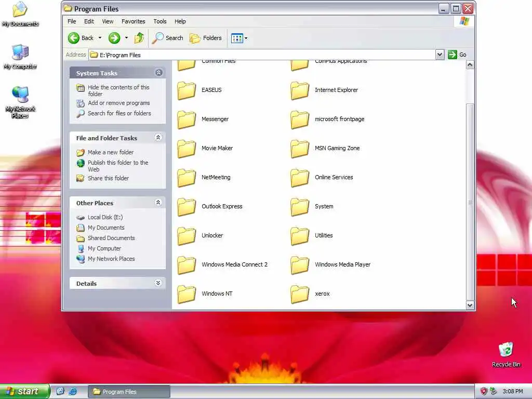
Task: Select the Movie Maker folder icon
Action: [x=187, y=149]
